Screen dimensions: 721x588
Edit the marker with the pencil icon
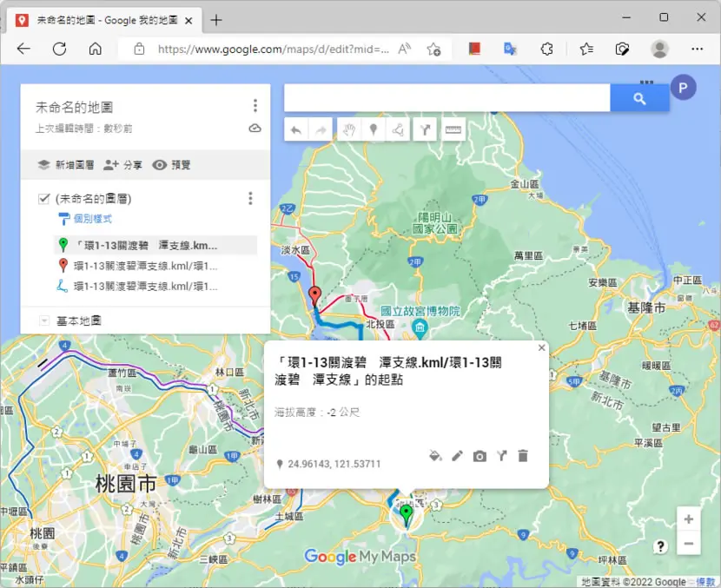(457, 456)
